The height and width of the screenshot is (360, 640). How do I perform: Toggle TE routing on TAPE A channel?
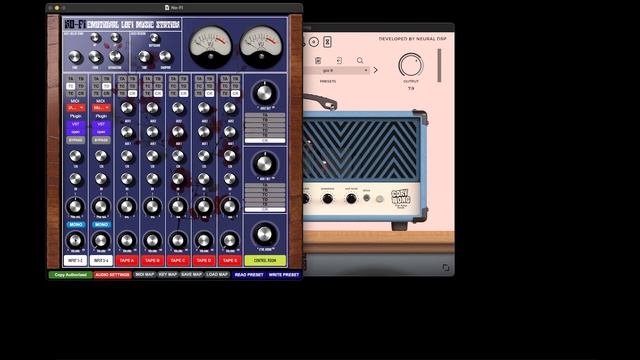coord(122,93)
